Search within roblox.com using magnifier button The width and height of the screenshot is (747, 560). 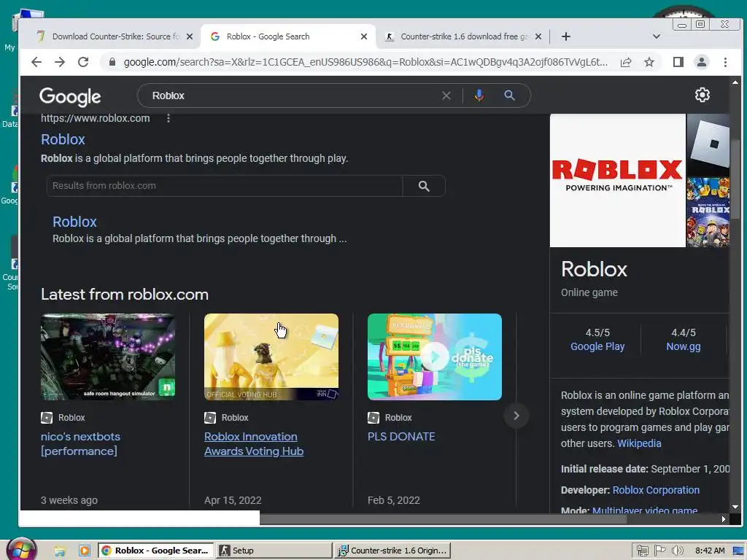coord(424,186)
